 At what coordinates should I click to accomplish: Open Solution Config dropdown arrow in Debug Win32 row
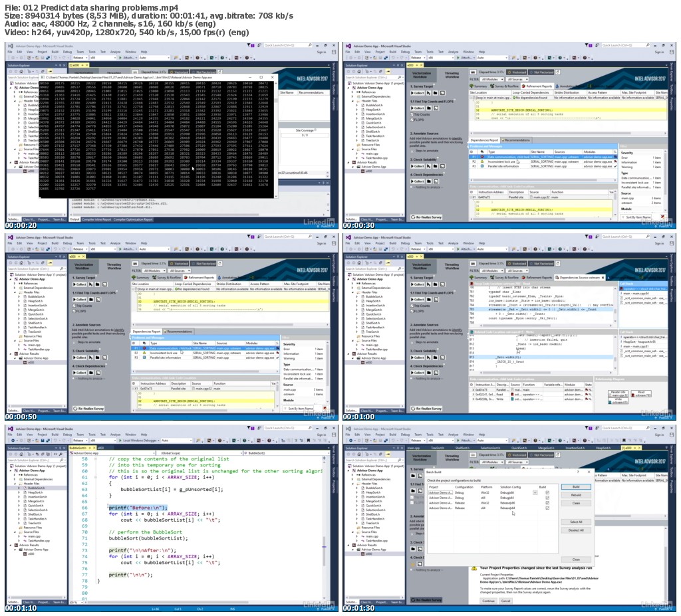(535, 492)
